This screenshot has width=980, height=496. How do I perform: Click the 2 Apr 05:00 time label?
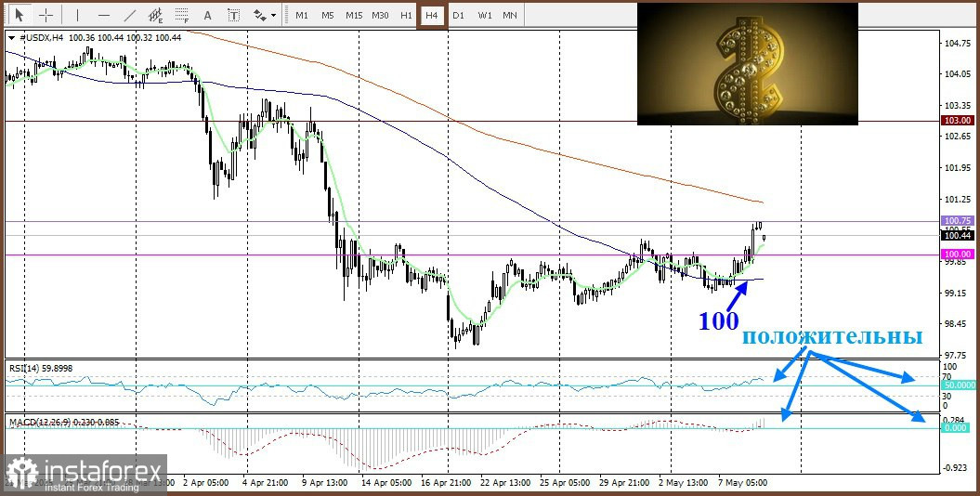206,483
